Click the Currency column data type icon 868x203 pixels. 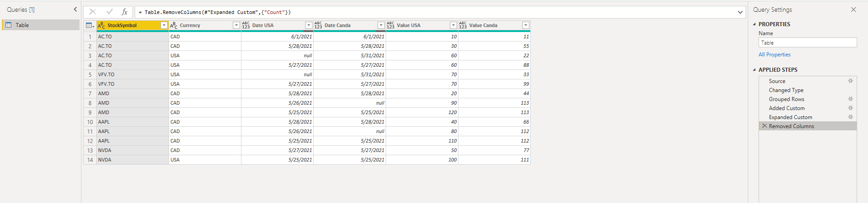click(x=174, y=26)
